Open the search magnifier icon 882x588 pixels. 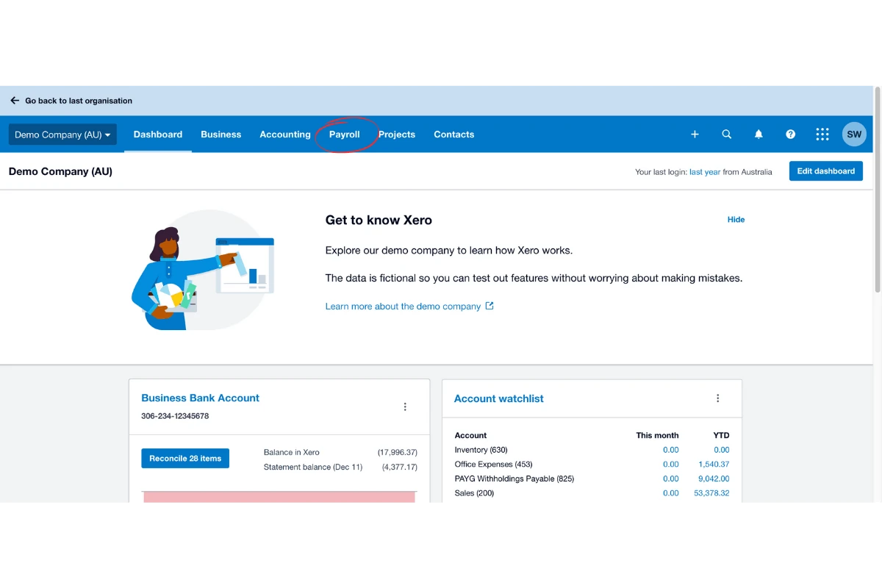coord(727,135)
